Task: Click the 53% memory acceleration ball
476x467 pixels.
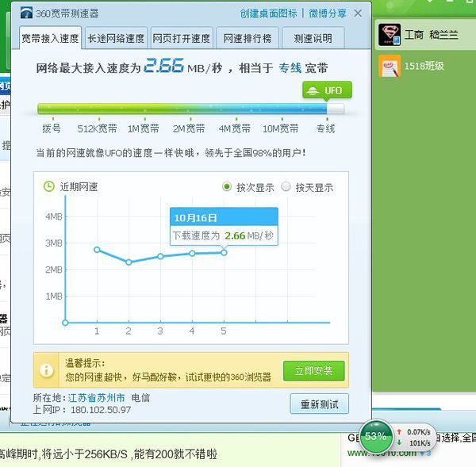Action: click(376, 436)
